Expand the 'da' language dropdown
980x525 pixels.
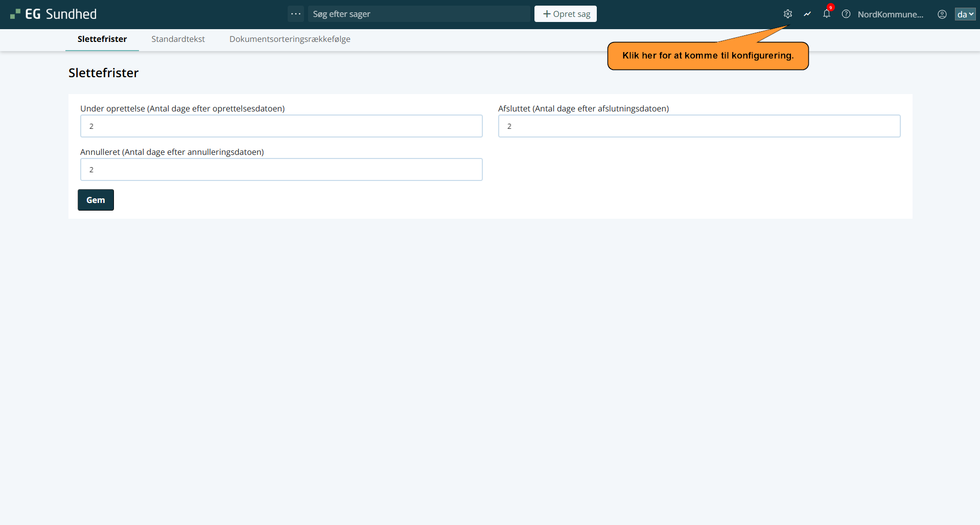965,14
